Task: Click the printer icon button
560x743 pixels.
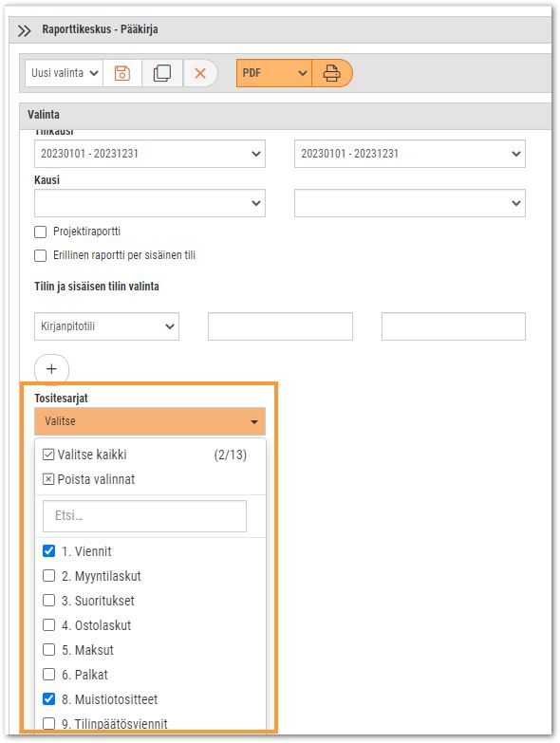Action: [x=331, y=73]
